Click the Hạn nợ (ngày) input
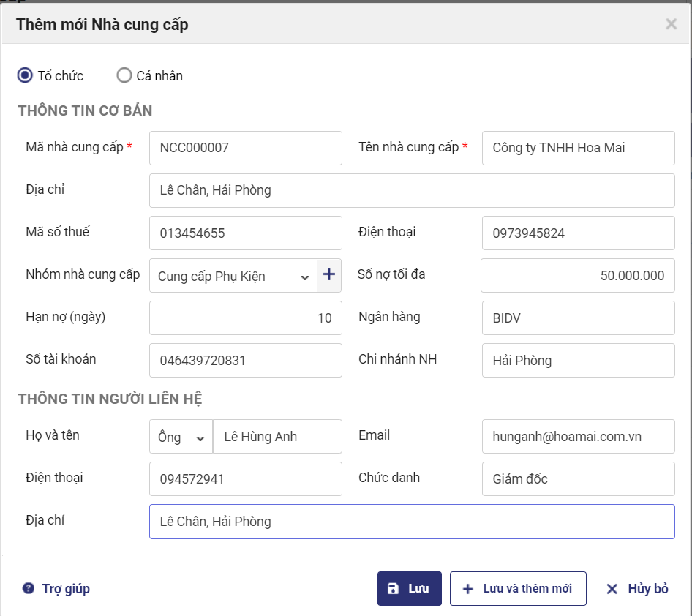692x616 pixels. (x=245, y=318)
